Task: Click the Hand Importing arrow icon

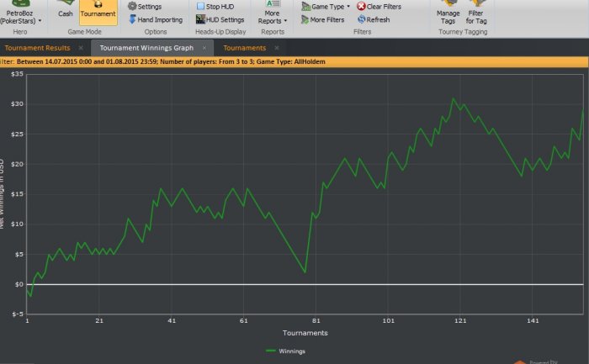Action: [132, 19]
